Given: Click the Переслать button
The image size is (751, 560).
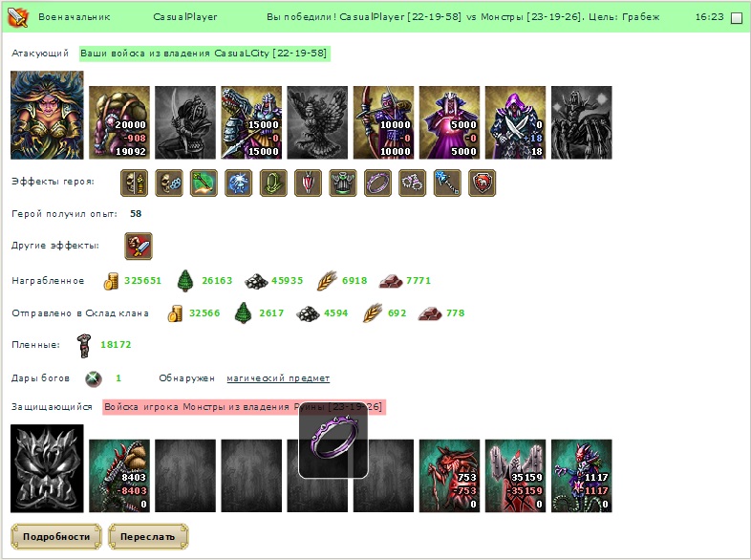Looking at the screenshot, I should point(148,536).
